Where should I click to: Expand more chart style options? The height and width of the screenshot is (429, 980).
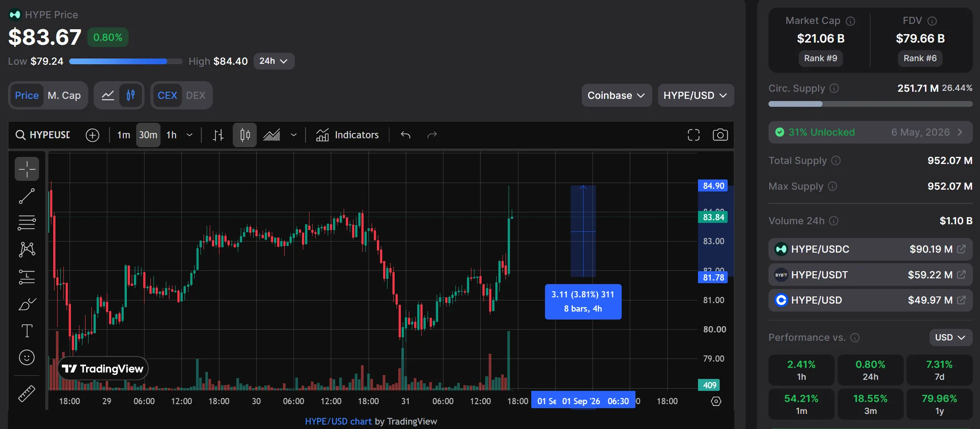[x=294, y=135]
